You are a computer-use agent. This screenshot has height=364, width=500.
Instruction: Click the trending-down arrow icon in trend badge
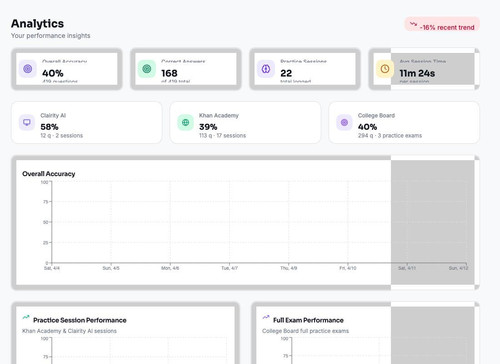[x=413, y=24]
